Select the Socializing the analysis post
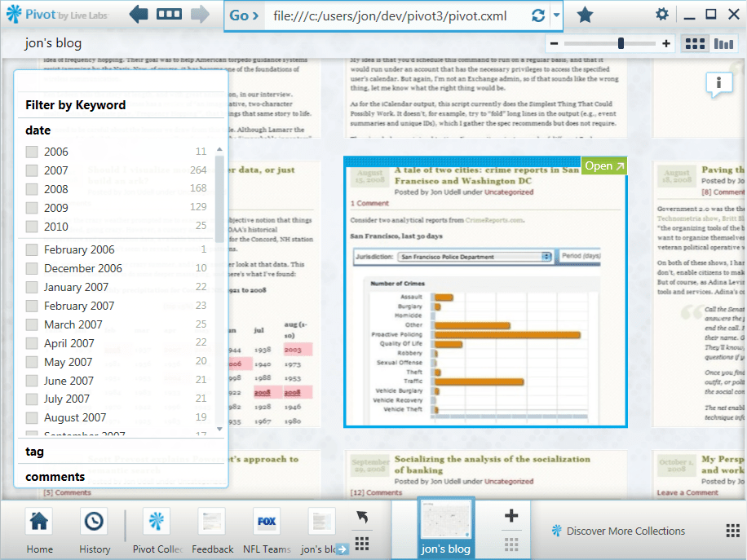The image size is (747, 560). pyautogui.click(x=492, y=465)
